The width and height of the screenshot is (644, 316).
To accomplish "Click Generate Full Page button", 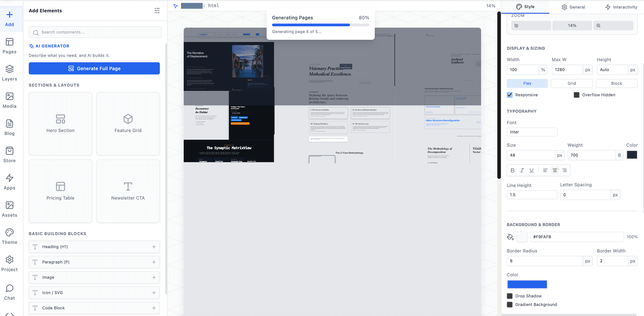I will point(94,68).
